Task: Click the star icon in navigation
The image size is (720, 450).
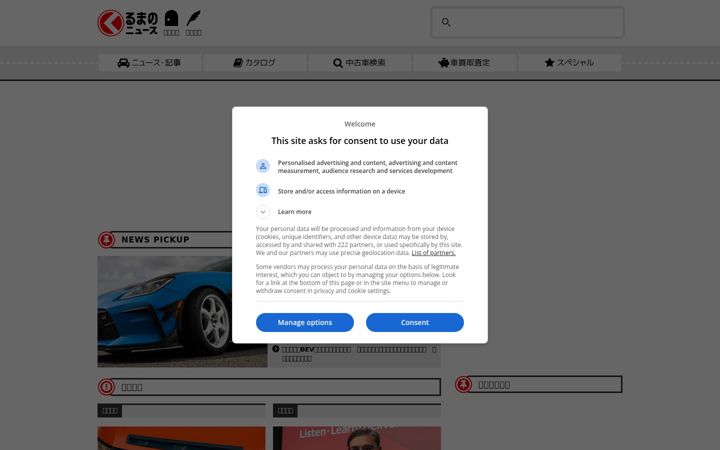Action: tap(549, 62)
